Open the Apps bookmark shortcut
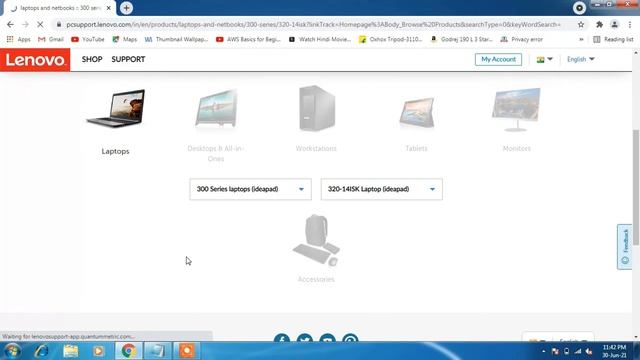The height and width of the screenshot is (360, 640). (x=18, y=39)
